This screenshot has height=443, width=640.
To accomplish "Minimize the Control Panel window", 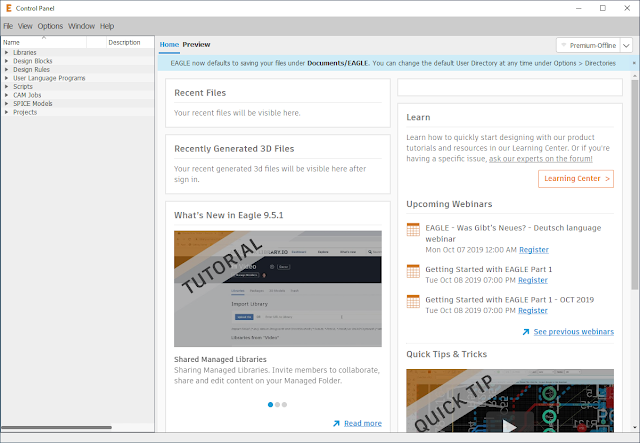I will (579, 8).
